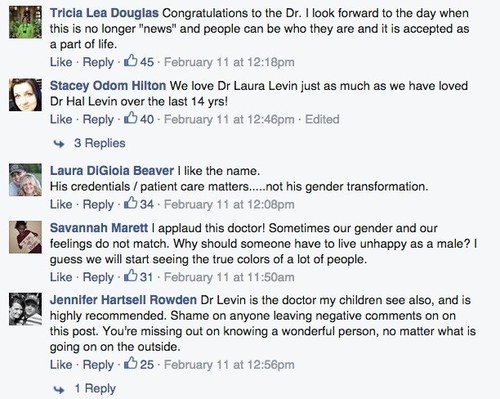Expand the 1 Reply thread
Screen dimensions: 500x399
pos(95,389)
